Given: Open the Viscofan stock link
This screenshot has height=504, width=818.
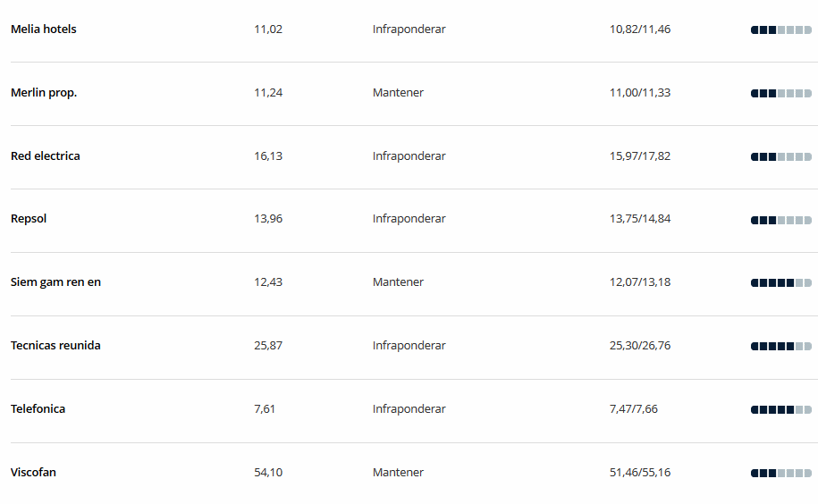Looking at the screenshot, I should tap(33, 472).
